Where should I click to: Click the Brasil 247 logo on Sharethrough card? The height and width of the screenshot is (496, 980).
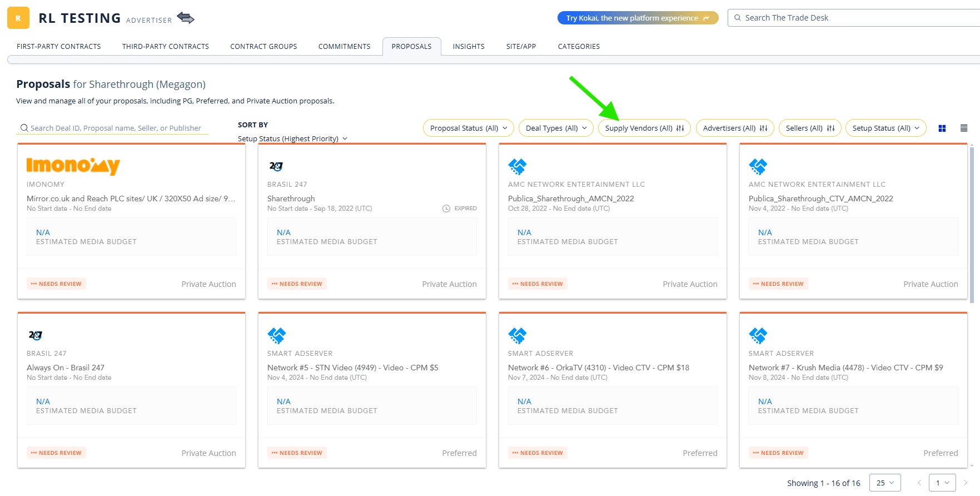coord(276,166)
